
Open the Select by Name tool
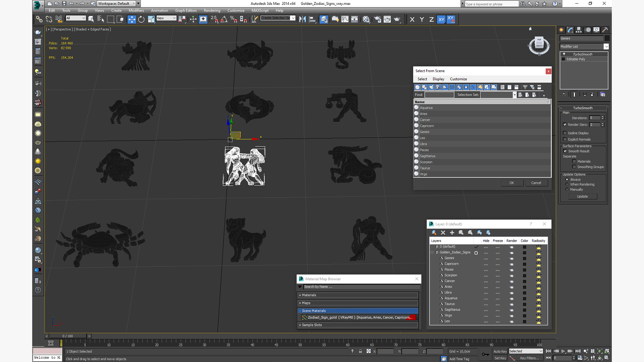pos(101,19)
